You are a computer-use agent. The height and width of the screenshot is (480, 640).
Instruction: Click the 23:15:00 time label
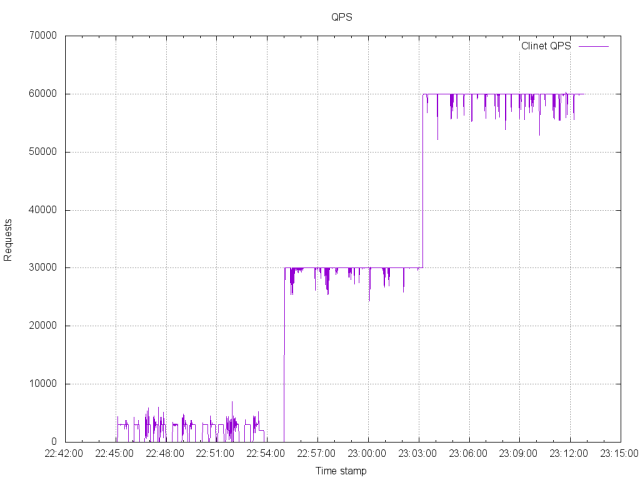tap(619, 453)
